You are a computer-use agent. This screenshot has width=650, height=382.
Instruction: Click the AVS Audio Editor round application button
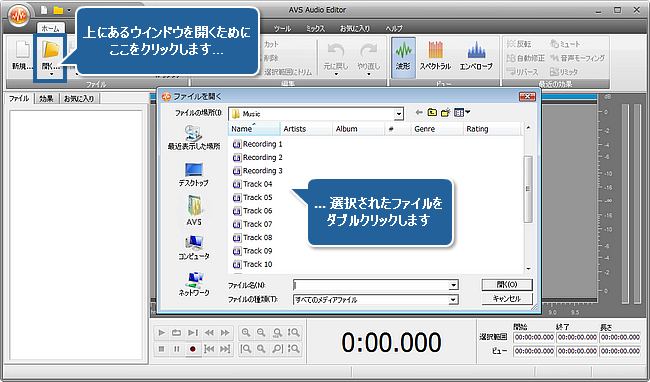pyautogui.click(x=19, y=16)
